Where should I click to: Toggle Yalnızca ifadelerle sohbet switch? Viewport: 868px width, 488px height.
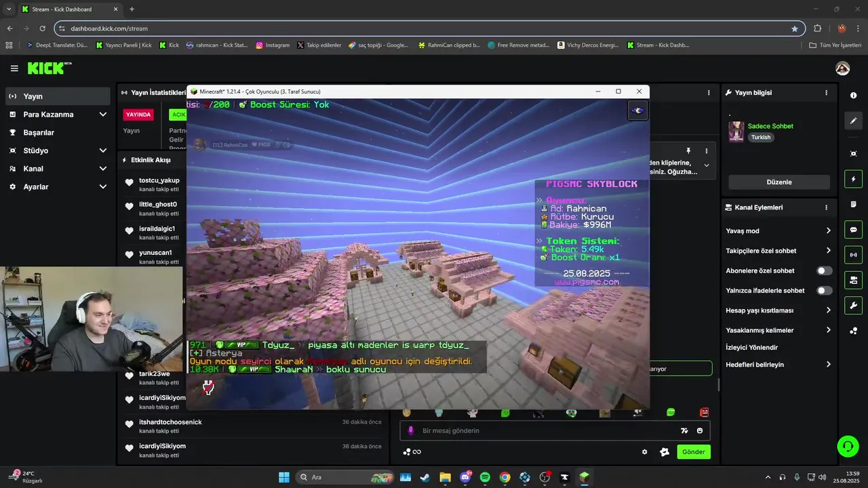(824, 291)
